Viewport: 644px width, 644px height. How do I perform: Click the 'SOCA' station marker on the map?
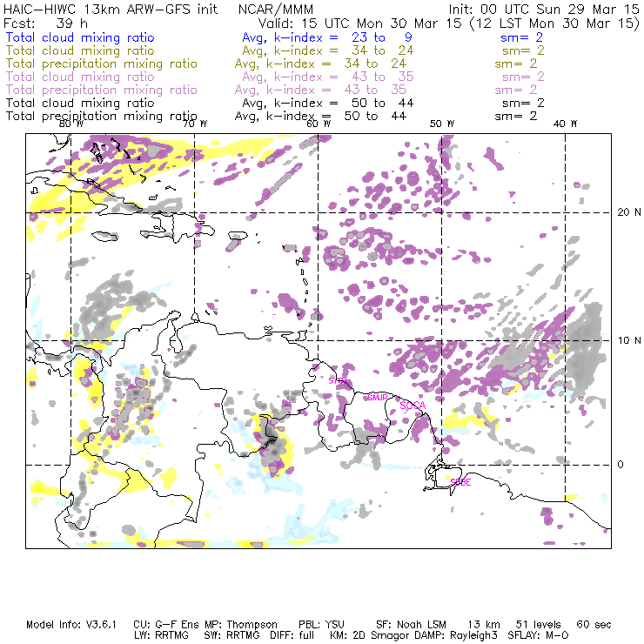[413, 406]
